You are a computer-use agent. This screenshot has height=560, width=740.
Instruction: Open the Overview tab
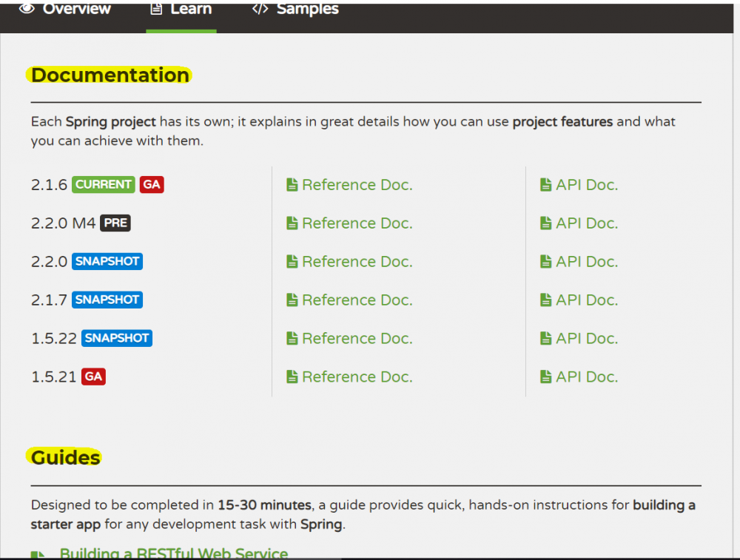click(x=64, y=10)
